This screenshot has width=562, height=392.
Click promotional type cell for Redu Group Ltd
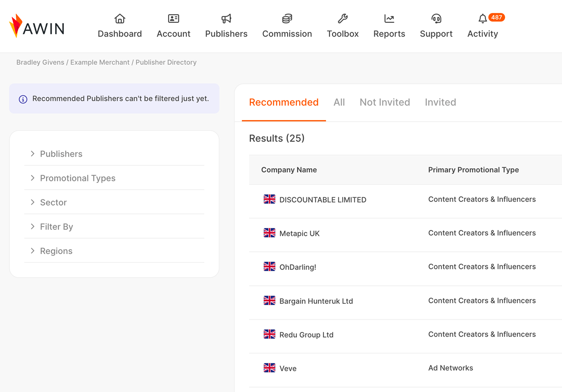[482, 334]
